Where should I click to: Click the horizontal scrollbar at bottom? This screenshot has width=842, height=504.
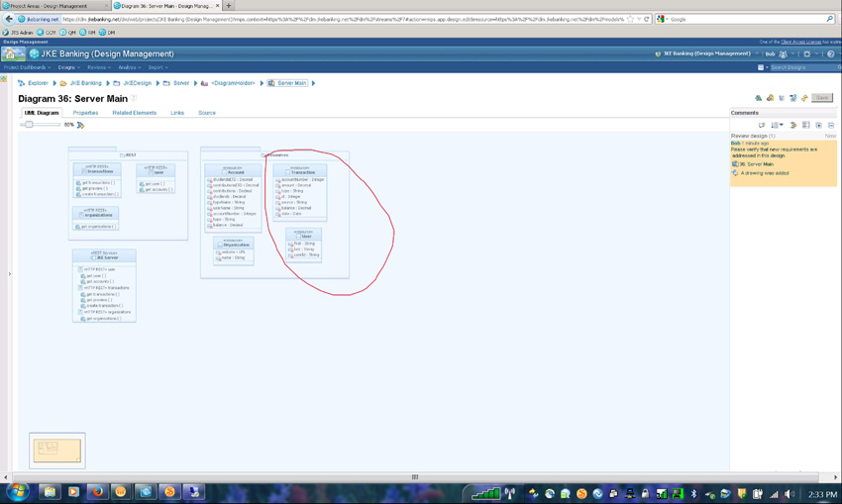414,476
